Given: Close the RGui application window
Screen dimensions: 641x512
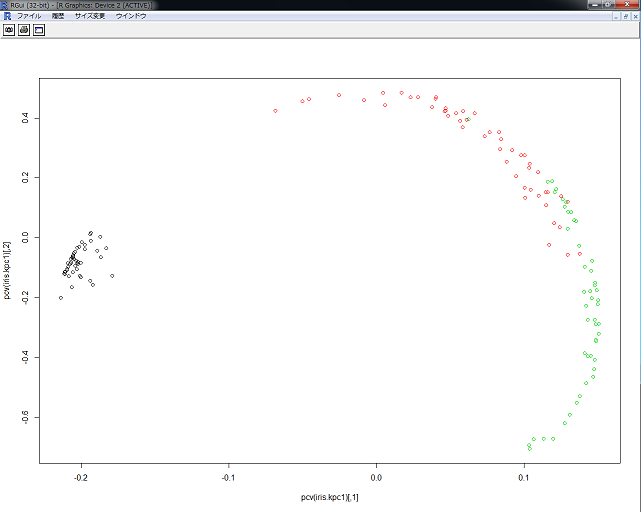Looking at the screenshot, I should (627, 5).
